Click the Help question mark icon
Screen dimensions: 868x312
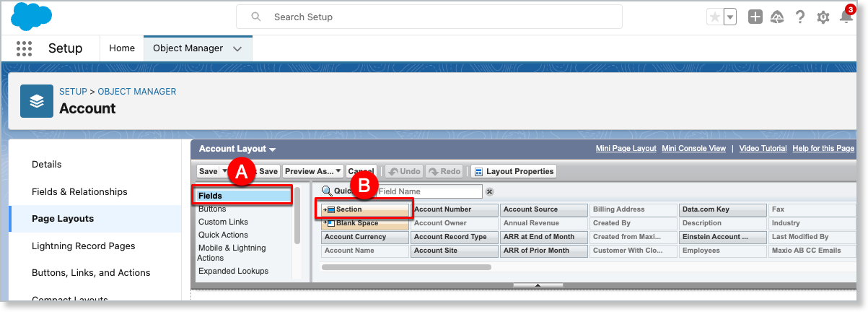pos(800,17)
